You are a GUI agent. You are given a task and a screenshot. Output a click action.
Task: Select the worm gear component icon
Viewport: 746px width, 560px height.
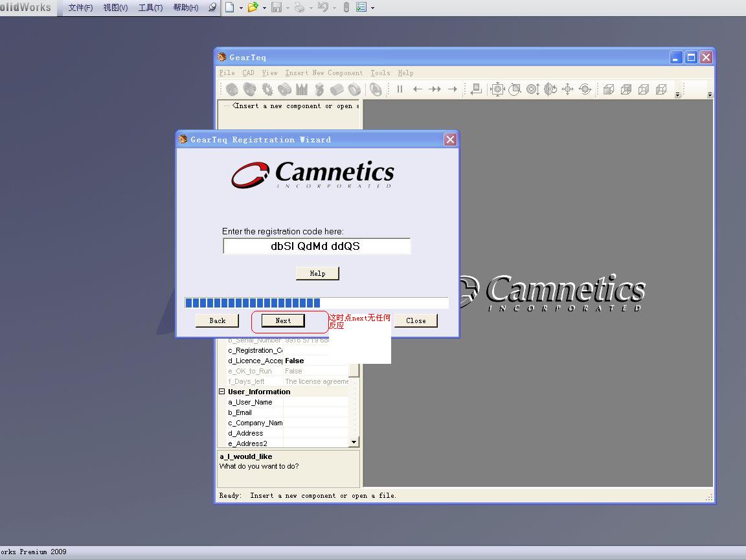pos(319,89)
